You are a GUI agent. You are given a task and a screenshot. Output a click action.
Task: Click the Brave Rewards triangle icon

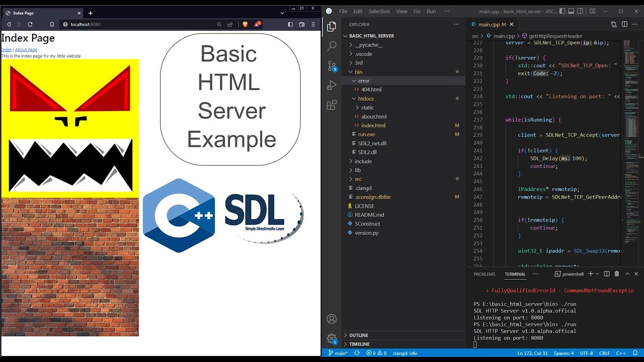[258, 24]
